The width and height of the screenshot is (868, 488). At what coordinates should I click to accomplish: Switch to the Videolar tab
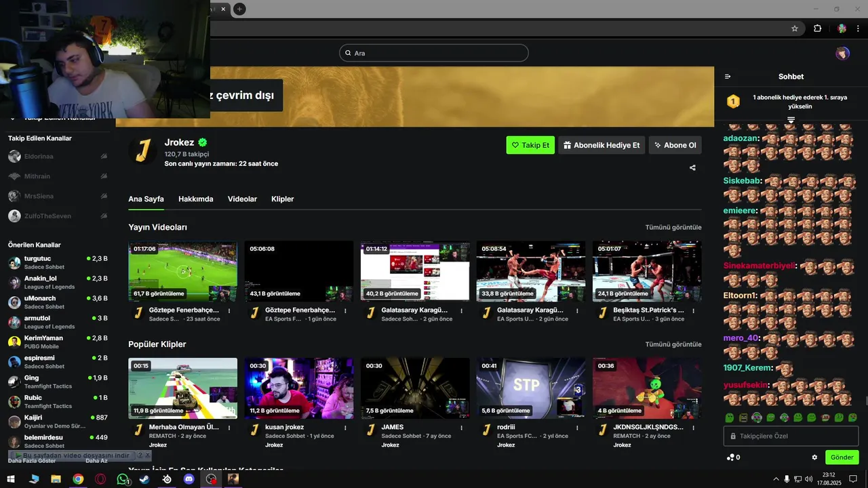tap(242, 199)
